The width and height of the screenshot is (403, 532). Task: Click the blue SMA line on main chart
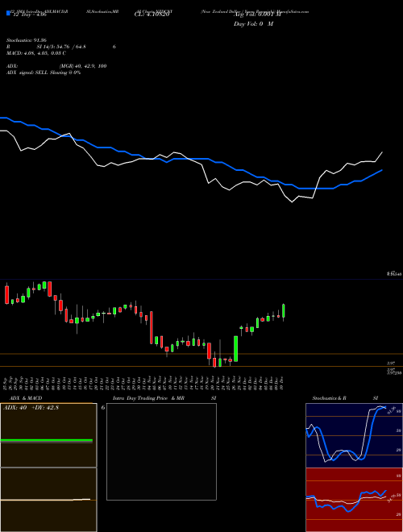click(191, 159)
